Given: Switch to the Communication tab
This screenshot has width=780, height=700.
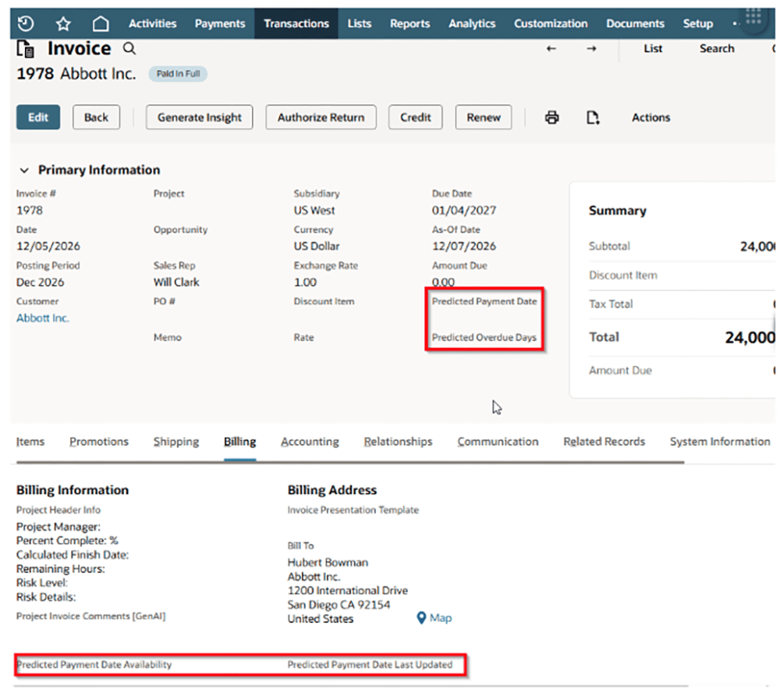Looking at the screenshot, I should coord(498,441).
